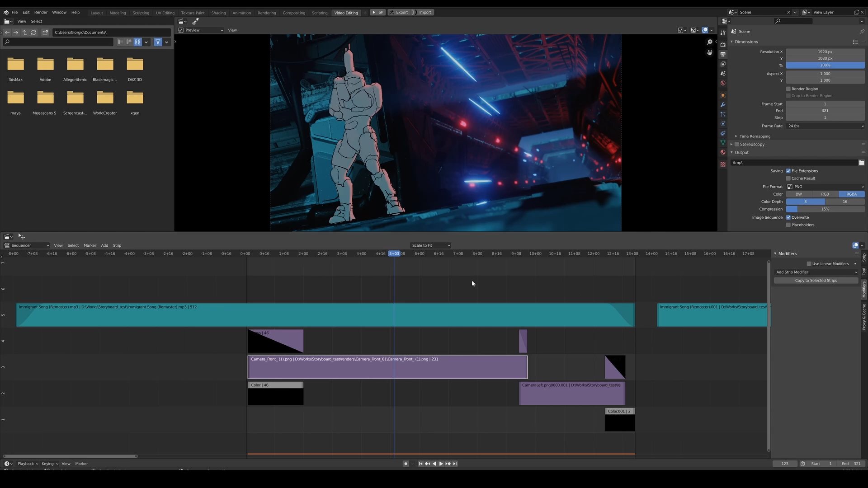The height and width of the screenshot is (488, 868).
Task: Click the create new directory icon
Action: pyautogui.click(x=45, y=33)
